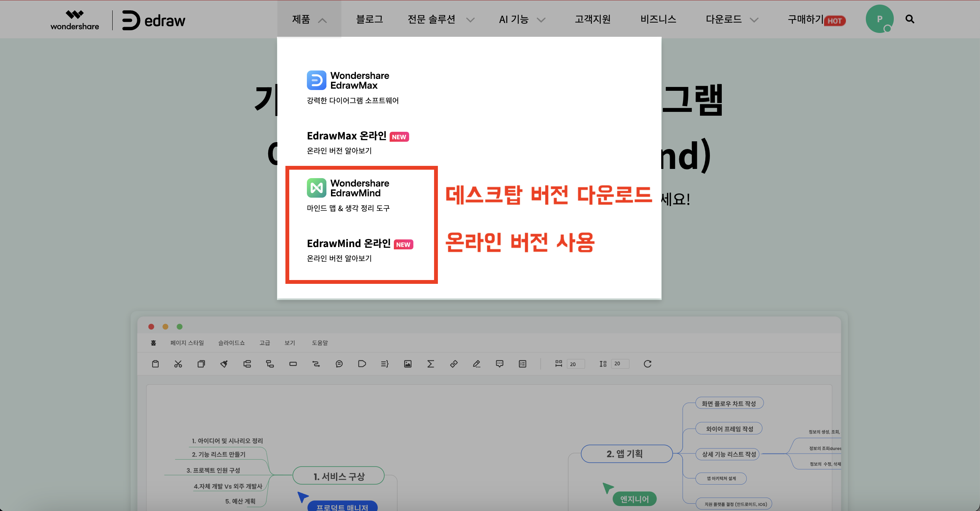
Task: Open 고객지원 in the navigation bar
Action: coord(593,19)
